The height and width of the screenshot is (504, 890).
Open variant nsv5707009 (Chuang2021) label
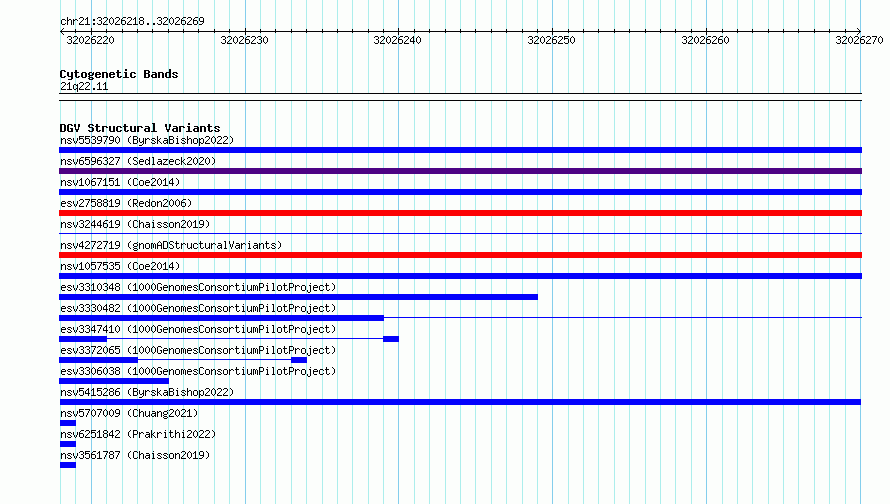129,413
